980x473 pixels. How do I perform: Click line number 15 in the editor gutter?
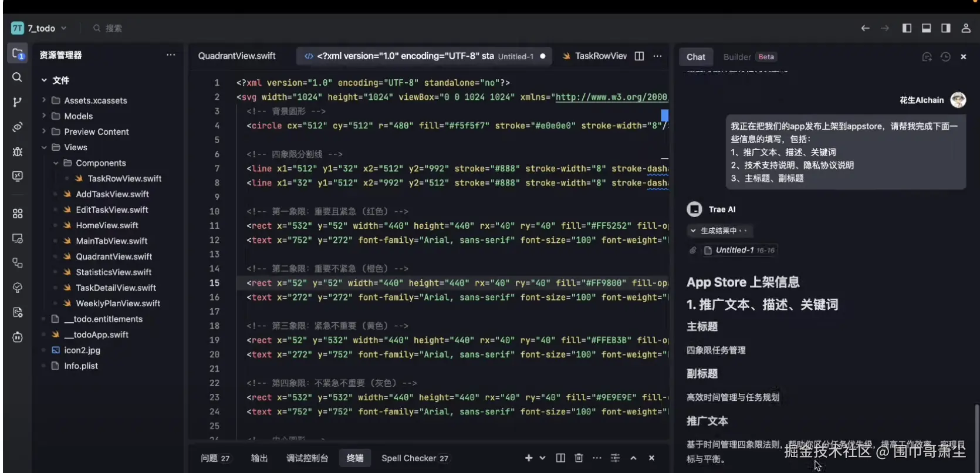click(x=214, y=283)
